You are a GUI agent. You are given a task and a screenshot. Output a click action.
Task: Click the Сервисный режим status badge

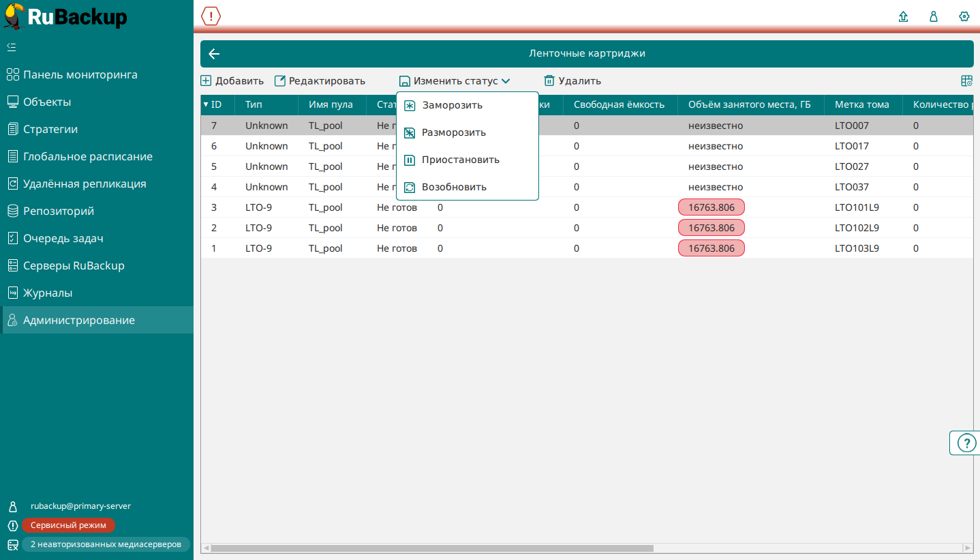pyautogui.click(x=68, y=525)
